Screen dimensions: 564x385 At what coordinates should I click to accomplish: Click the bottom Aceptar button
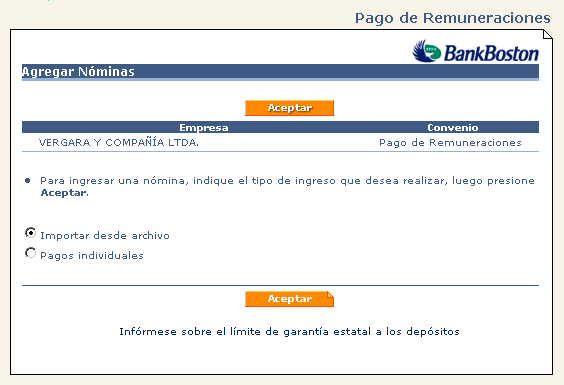pos(289,299)
